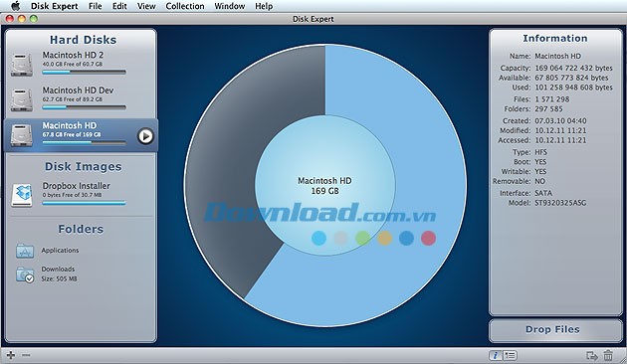The width and height of the screenshot is (627, 364).
Task: Open the Edit menu
Action: coord(119,6)
